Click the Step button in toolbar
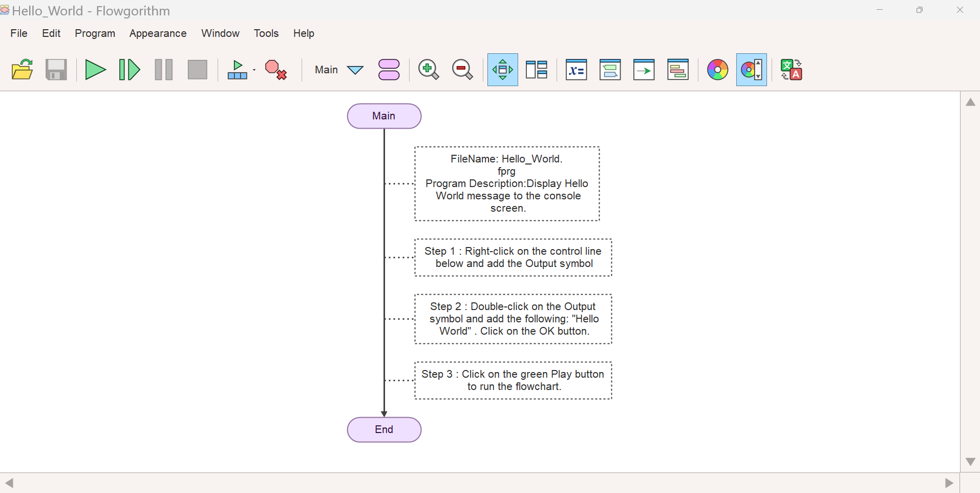 [x=129, y=70]
